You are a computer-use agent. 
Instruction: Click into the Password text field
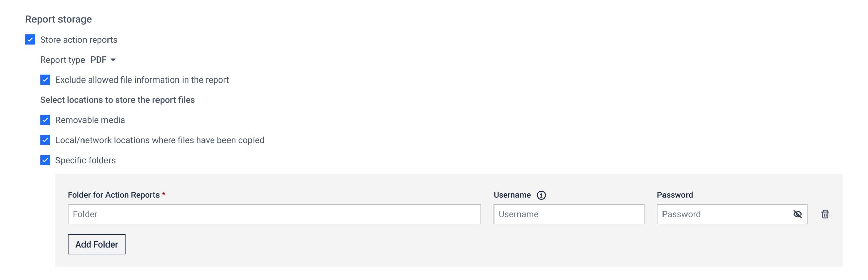pyautogui.click(x=723, y=214)
